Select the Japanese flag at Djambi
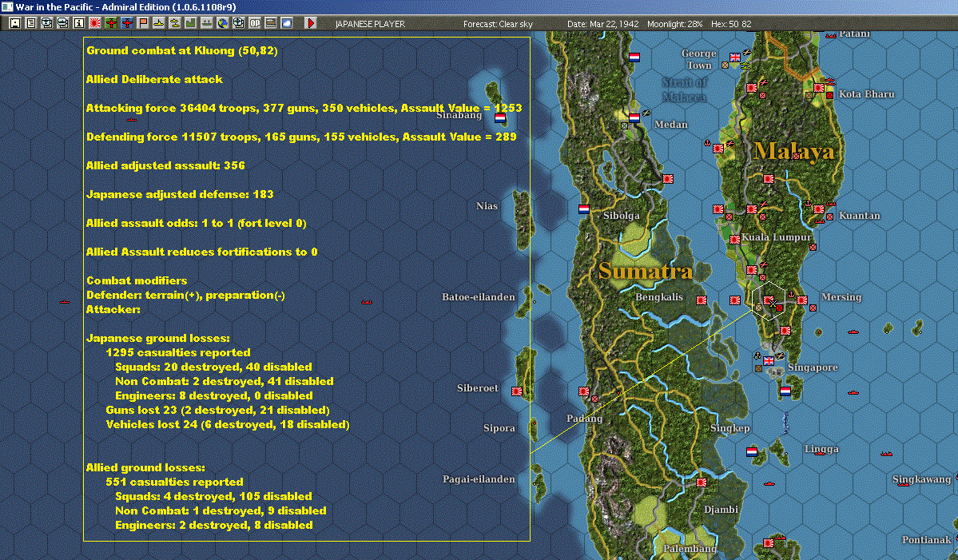958x560 pixels. click(702, 482)
